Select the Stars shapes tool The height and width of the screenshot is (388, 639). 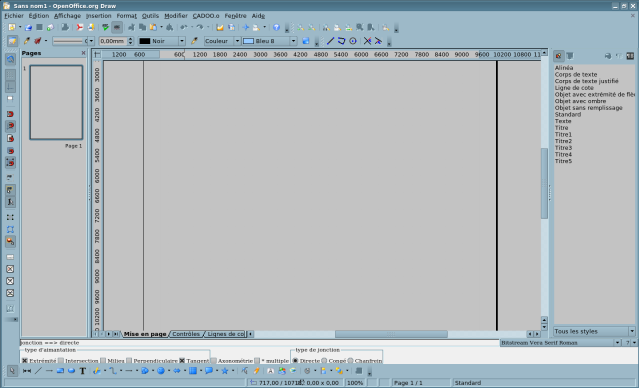225,371
